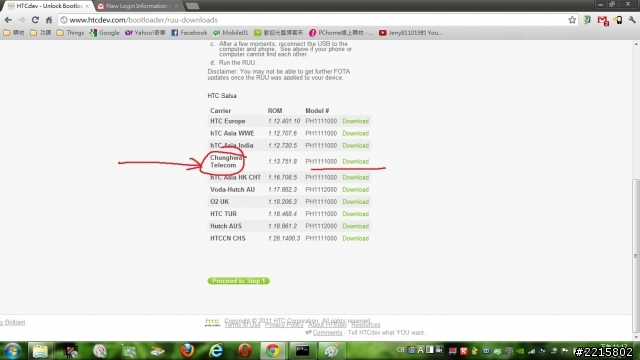Open the Jerry811019 YouTube bookmark
Image resolution: width=640 pixels, height=360 pixels.
[x=410, y=33]
